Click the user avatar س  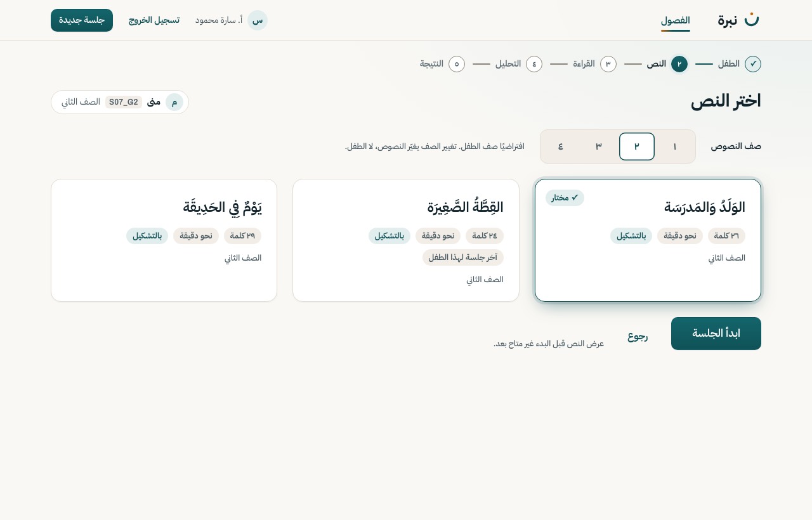(x=258, y=20)
